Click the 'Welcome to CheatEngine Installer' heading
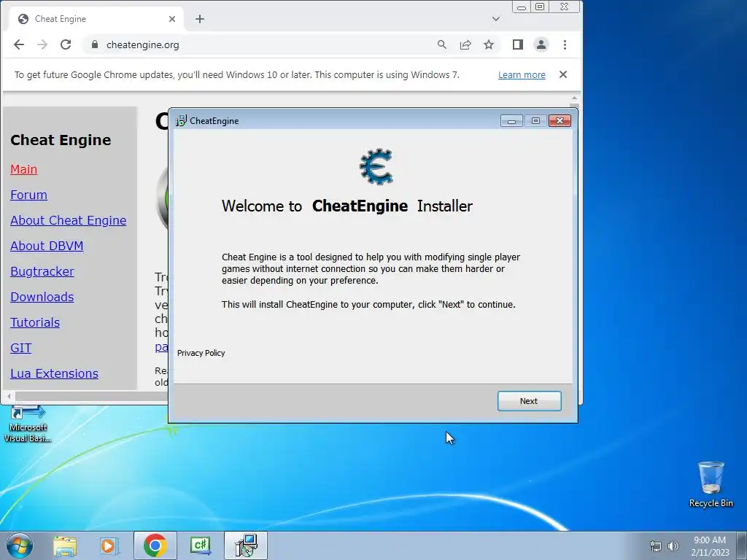Screen dimensions: 747x560 pyautogui.click(x=347, y=206)
